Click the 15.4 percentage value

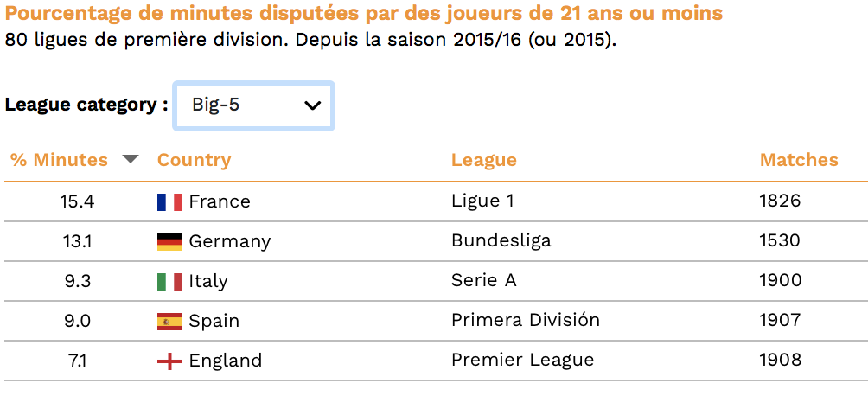point(77,201)
